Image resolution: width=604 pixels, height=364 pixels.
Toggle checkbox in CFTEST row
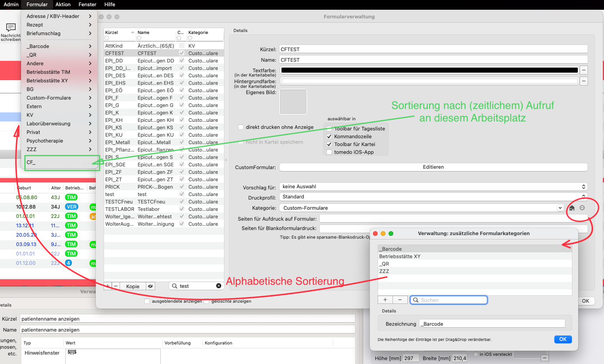pos(182,53)
